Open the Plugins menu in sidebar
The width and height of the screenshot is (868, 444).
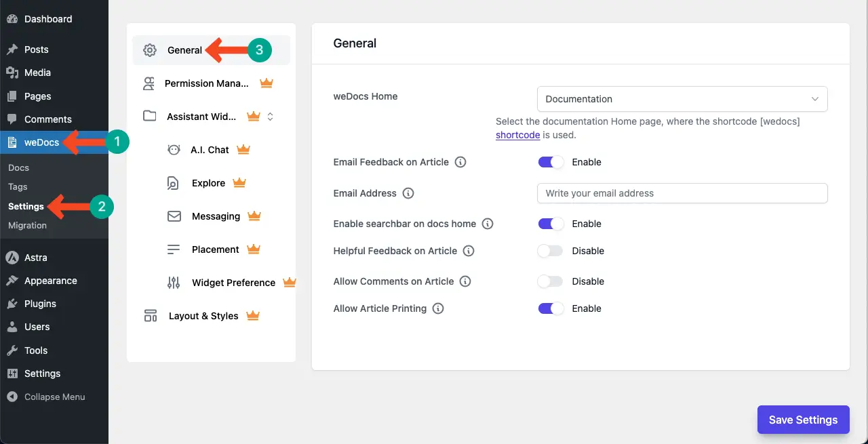click(40, 304)
